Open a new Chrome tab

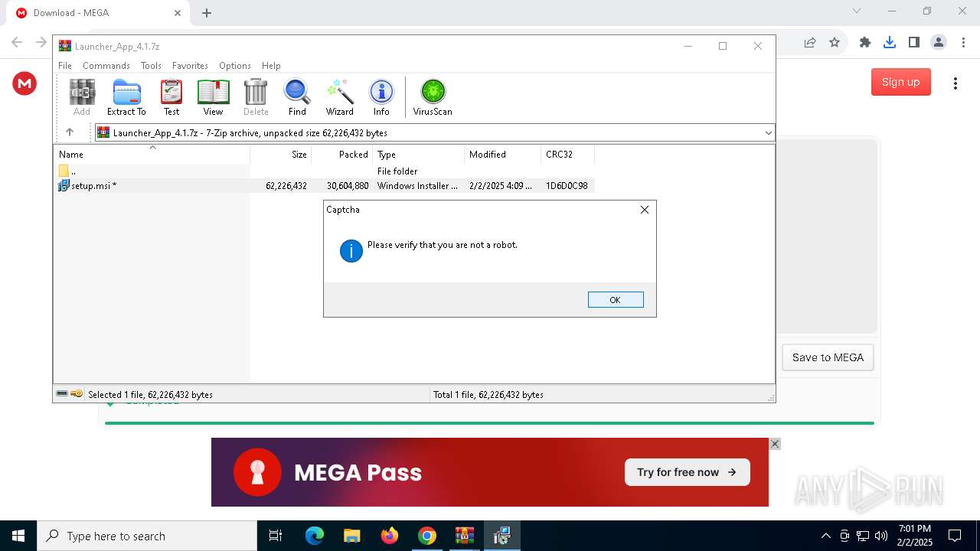click(x=207, y=13)
